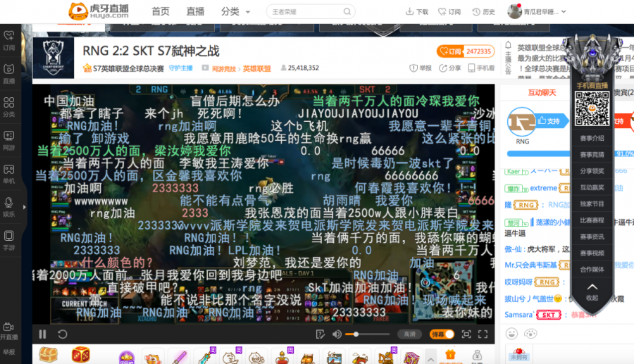This screenshot has height=364, width=634.
Task: Enter theater mode in player
Action: click(466, 334)
